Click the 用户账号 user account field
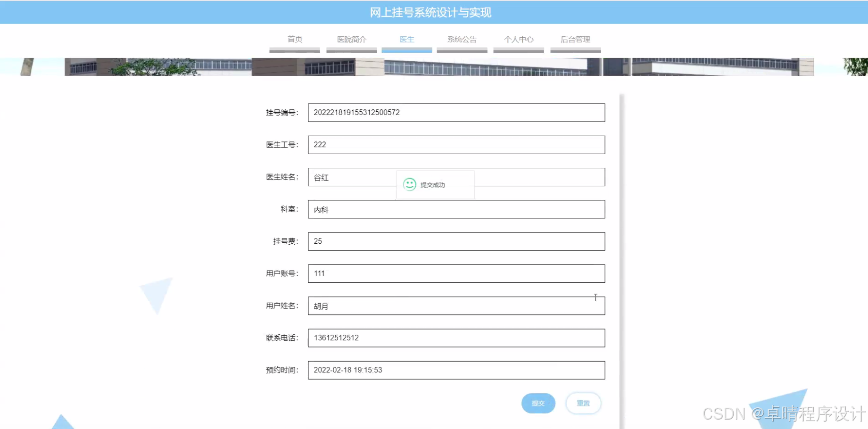Image resolution: width=868 pixels, height=429 pixels. pyautogui.click(x=456, y=273)
